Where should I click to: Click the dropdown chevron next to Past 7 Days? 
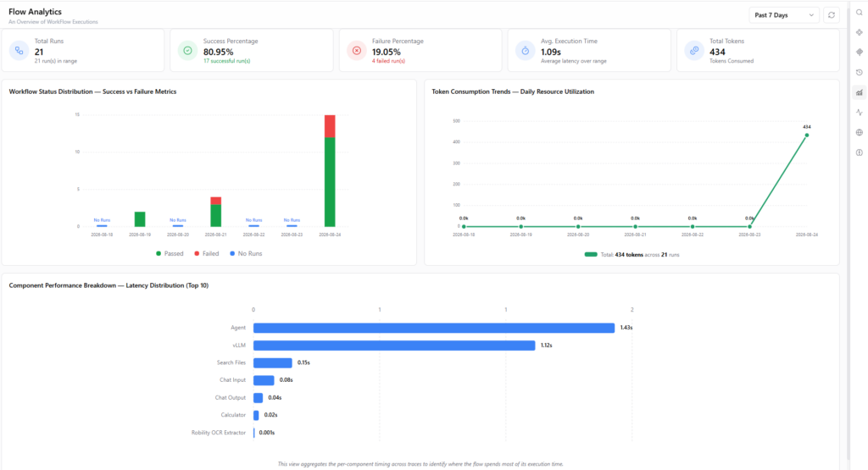point(811,15)
